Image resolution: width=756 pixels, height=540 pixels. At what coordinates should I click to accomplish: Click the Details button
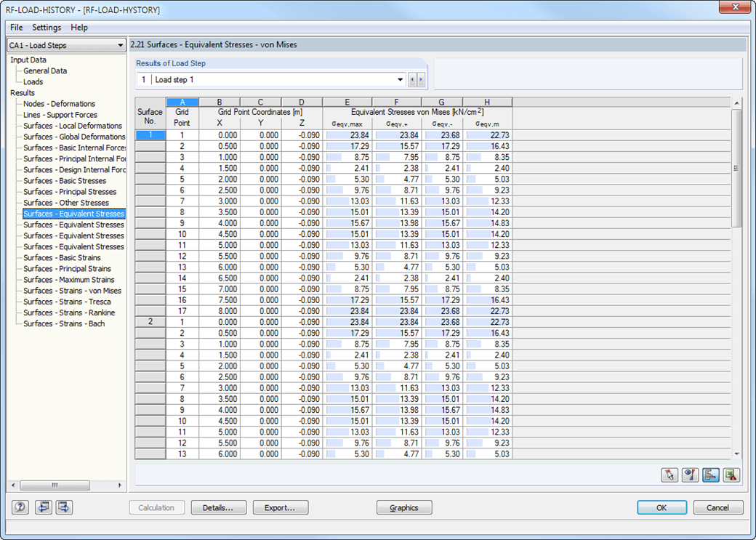(218, 507)
